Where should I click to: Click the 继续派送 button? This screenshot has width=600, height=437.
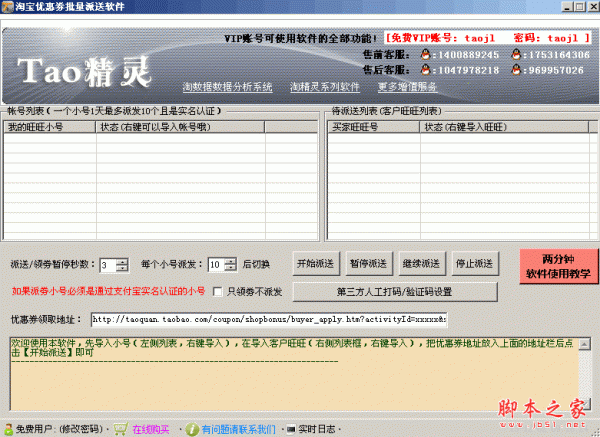pos(422,263)
